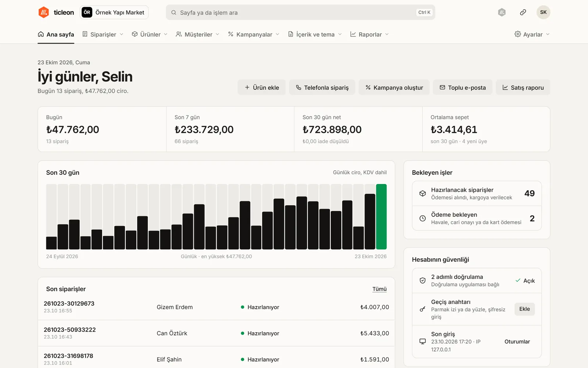Click the key icon beside Geçiş anahtarı
This screenshot has height=368, width=588.
click(x=423, y=309)
